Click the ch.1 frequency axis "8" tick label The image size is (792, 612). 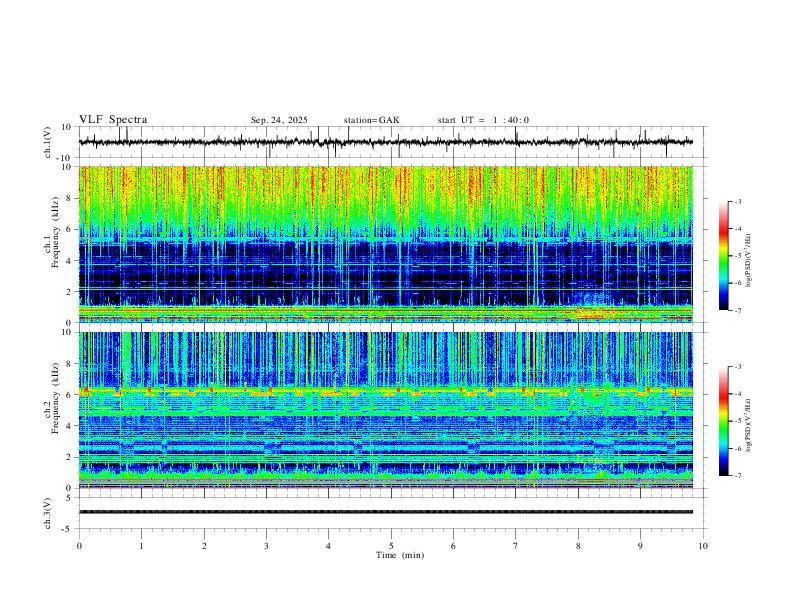(69, 198)
